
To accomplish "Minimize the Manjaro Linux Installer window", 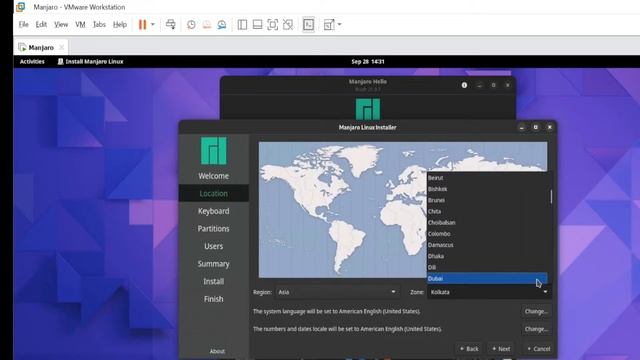I will [522, 127].
